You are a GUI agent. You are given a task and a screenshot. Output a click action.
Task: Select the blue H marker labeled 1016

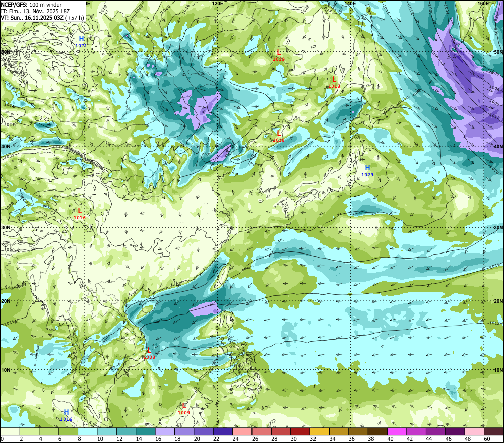66,412
